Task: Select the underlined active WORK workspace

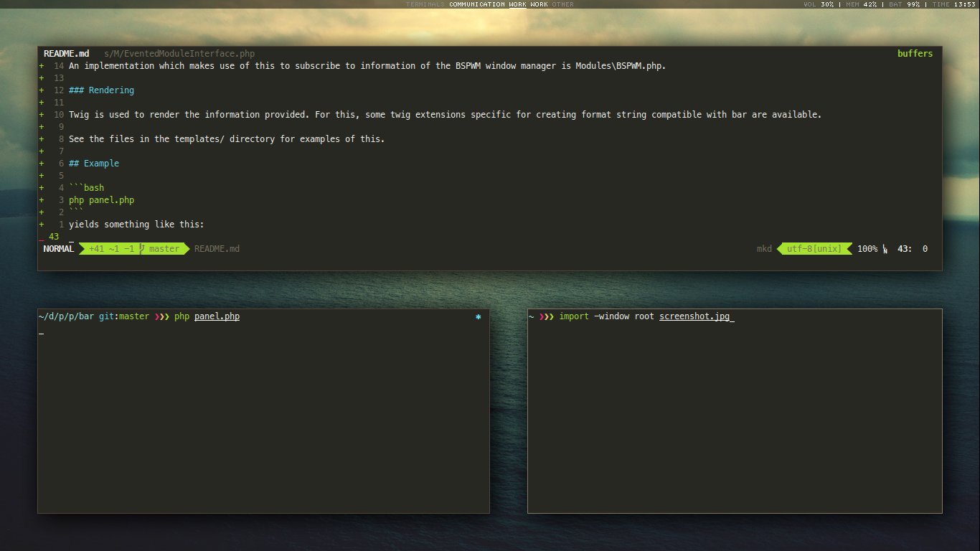Action: [517, 4]
